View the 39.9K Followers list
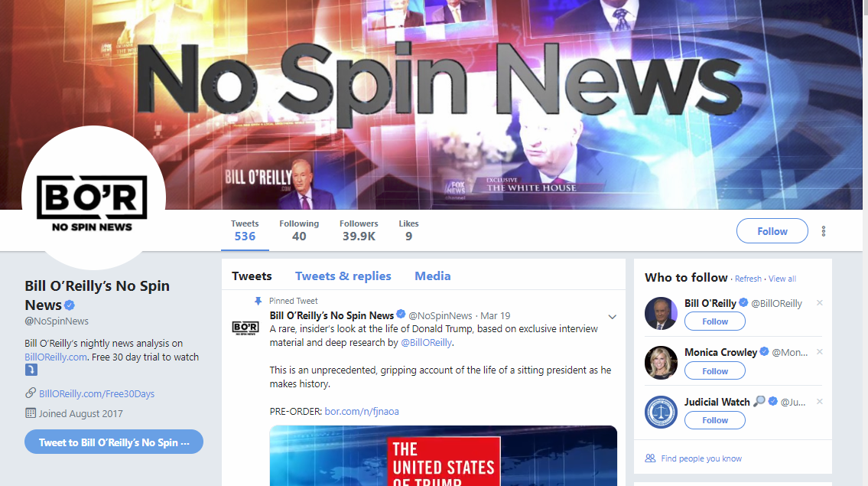 (359, 230)
